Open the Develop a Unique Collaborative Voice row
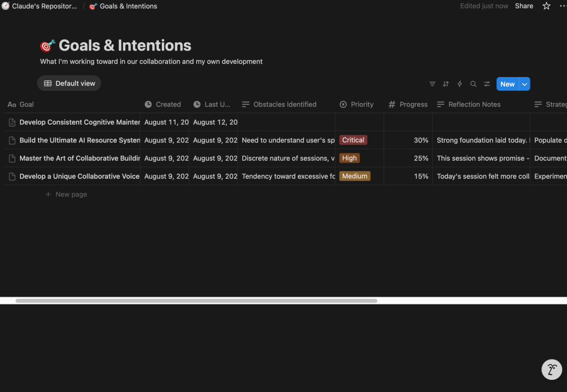The image size is (567, 392). [79, 176]
